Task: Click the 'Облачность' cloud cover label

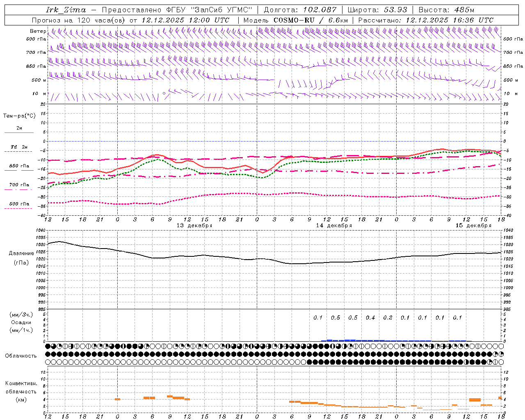Action: click(21, 356)
